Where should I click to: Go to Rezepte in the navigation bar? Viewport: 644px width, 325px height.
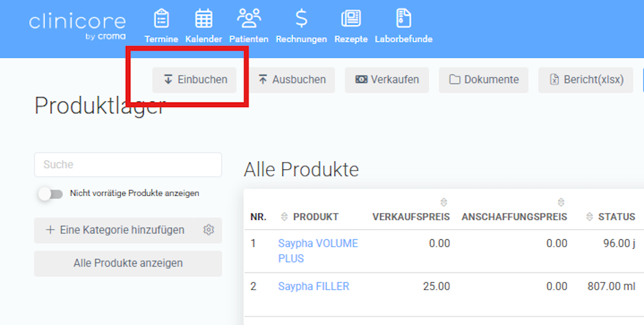pyautogui.click(x=351, y=26)
